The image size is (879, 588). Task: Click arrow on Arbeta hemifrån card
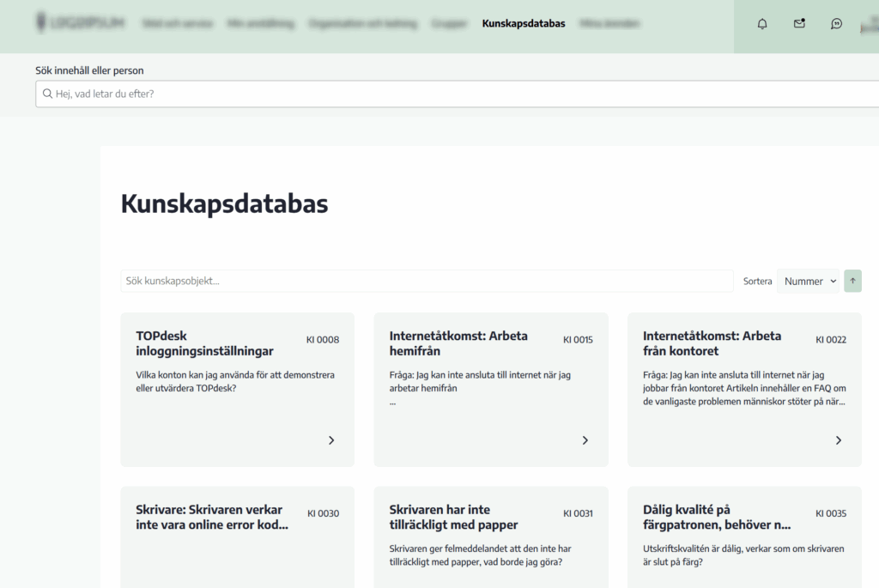coord(585,440)
